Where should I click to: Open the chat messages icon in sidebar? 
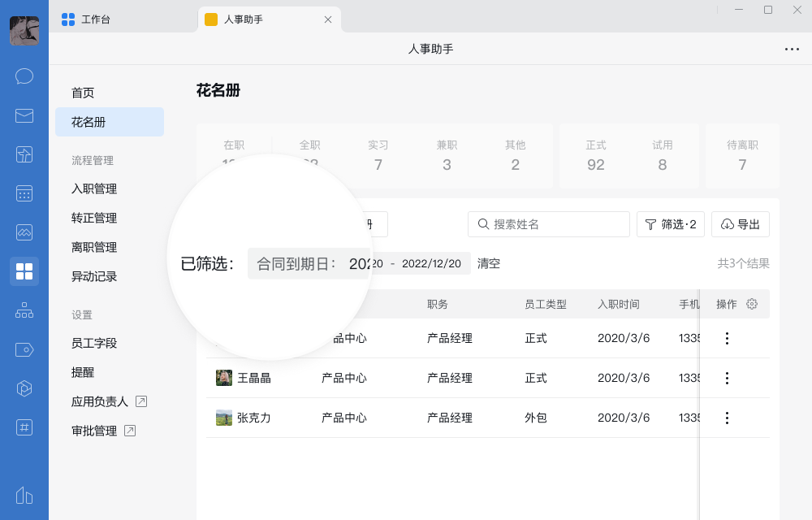coord(24,76)
